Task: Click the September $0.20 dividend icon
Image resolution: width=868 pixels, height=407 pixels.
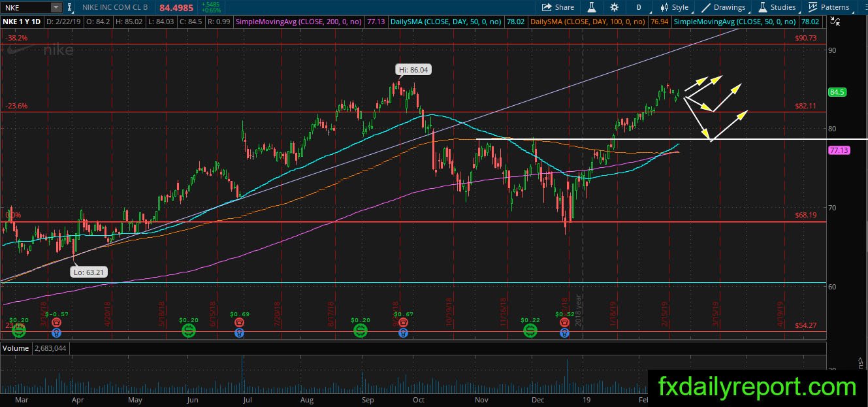Action: pos(361,331)
